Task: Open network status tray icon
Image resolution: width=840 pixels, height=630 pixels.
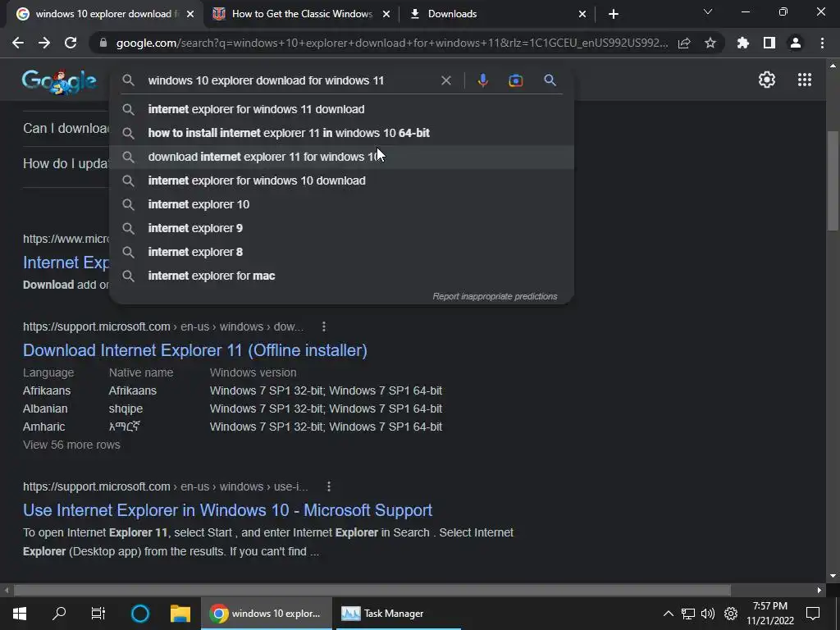Action: pyautogui.click(x=688, y=614)
